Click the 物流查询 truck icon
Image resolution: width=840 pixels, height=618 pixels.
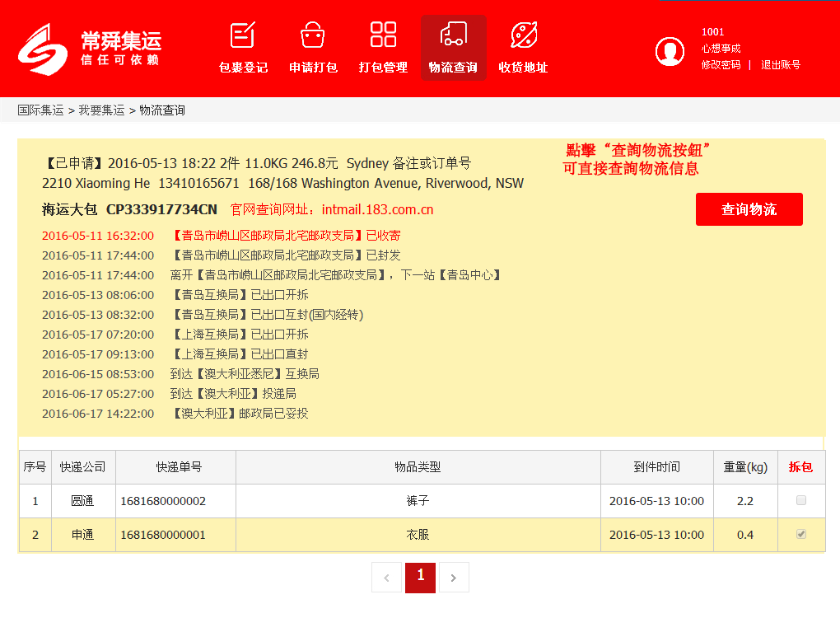[453, 35]
